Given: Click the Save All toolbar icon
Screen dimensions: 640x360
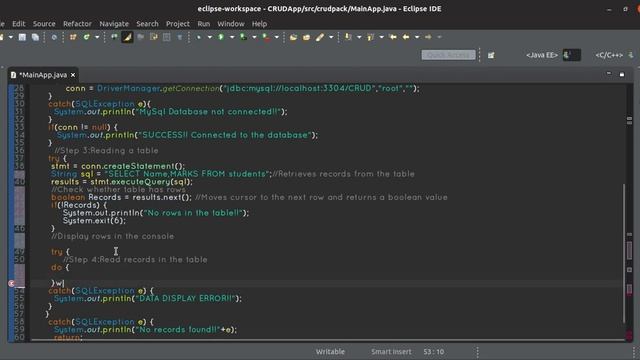Looking at the screenshot, I should tap(36, 37).
